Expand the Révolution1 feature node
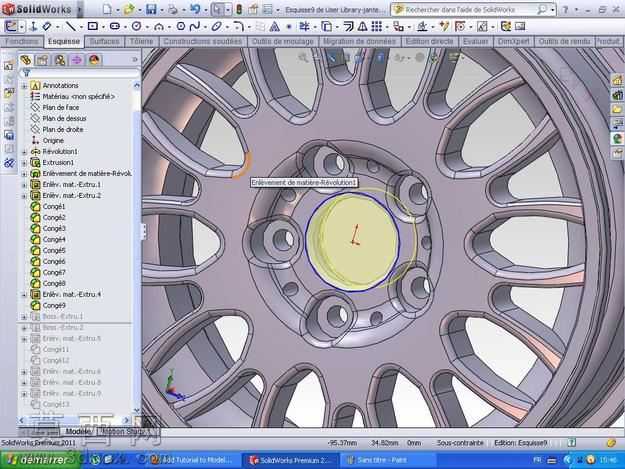Image resolution: width=625 pixels, height=469 pixels. click(24, 152)
